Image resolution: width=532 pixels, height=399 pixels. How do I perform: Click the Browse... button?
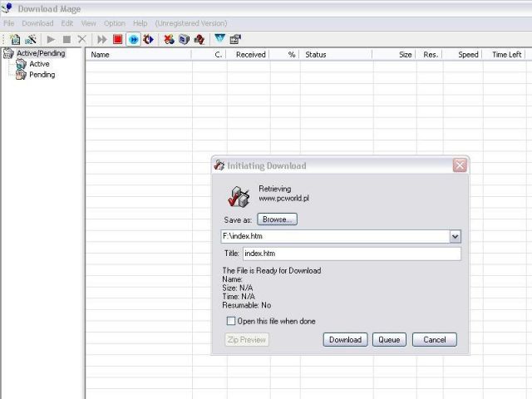click(x=277, y=219)
